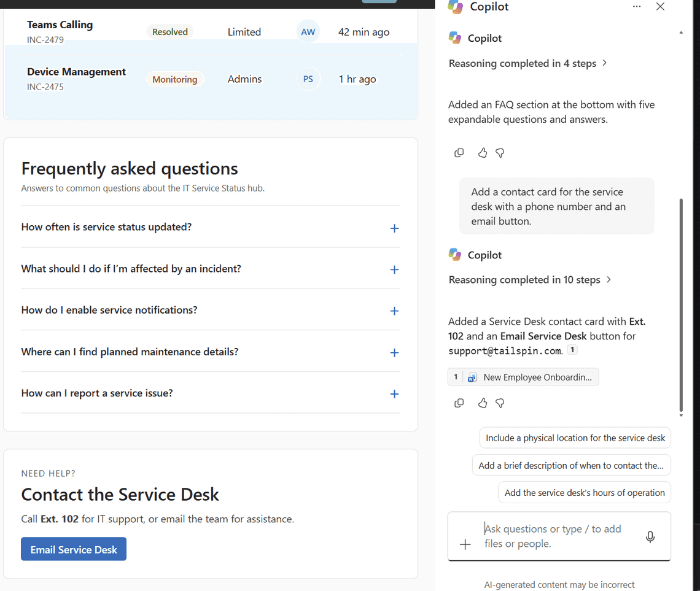Click the microphone icon in the prompt box
Viewport: 700px width, 591px height.
pyautogui.click(x=650, y=536)
